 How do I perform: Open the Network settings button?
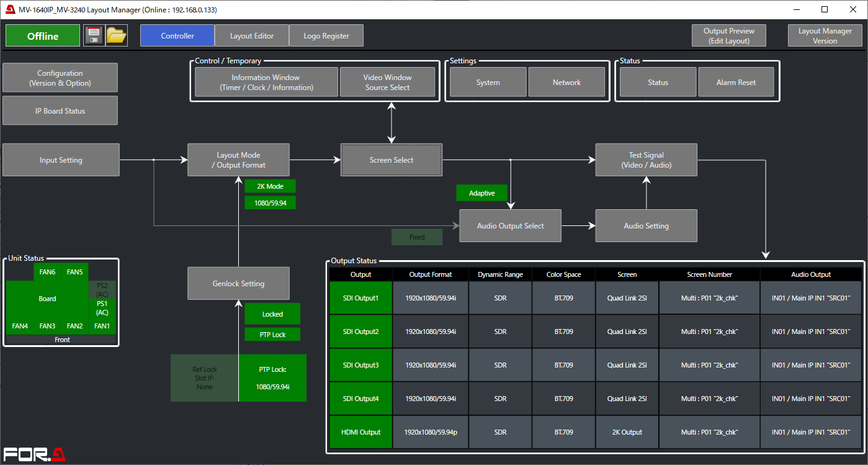(x=566, y=83)
